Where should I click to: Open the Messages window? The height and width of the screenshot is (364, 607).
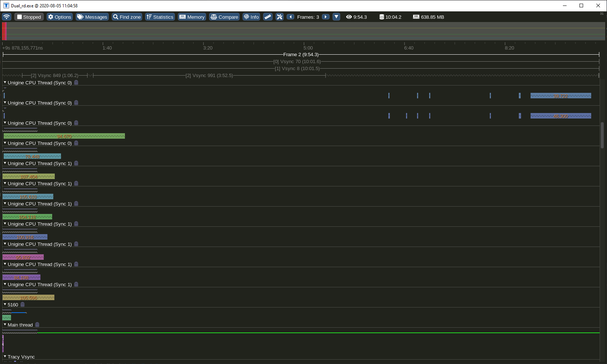(92, 17)
